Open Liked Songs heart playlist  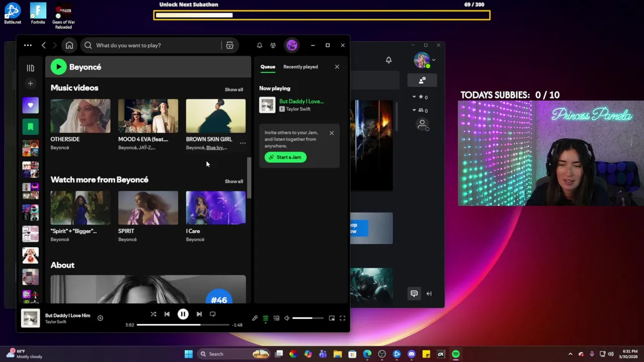point(30,105)
